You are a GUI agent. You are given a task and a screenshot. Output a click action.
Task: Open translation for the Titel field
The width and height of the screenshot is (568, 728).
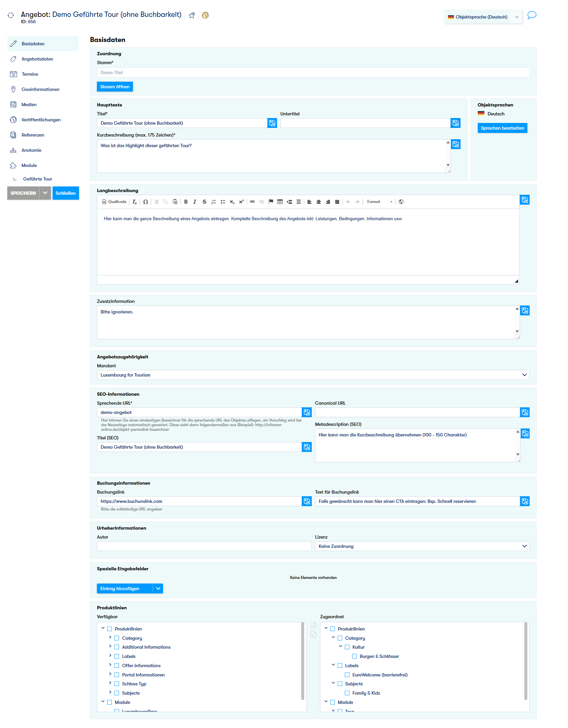point(272,123)
